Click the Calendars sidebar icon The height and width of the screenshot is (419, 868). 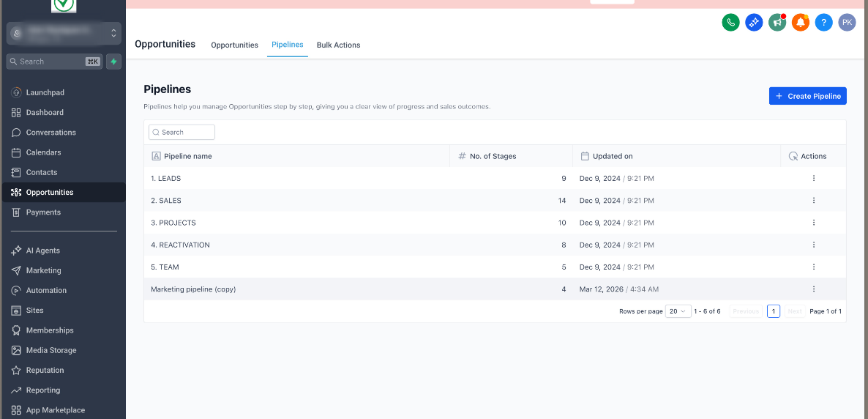click(16, 152)
